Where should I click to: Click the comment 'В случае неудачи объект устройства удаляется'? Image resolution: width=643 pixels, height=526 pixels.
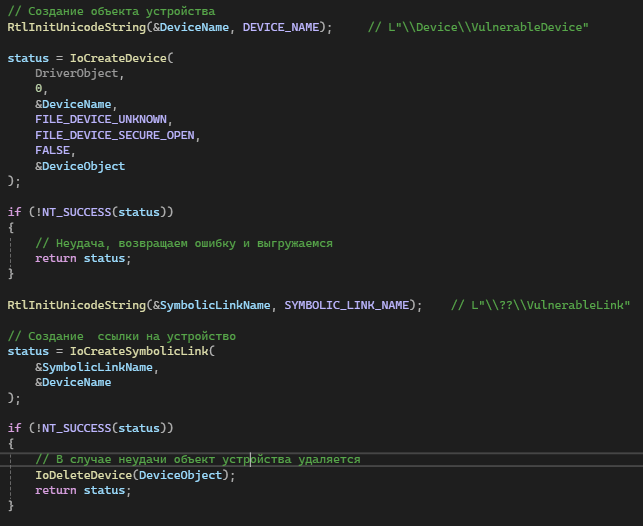[x=198, y=459]
